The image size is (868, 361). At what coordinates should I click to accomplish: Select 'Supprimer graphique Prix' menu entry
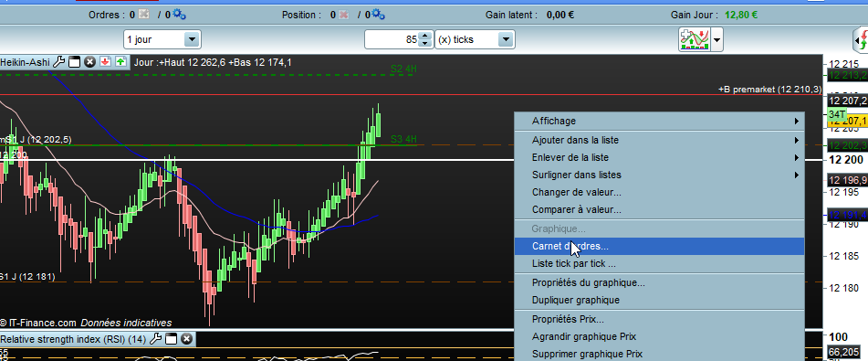659,354
